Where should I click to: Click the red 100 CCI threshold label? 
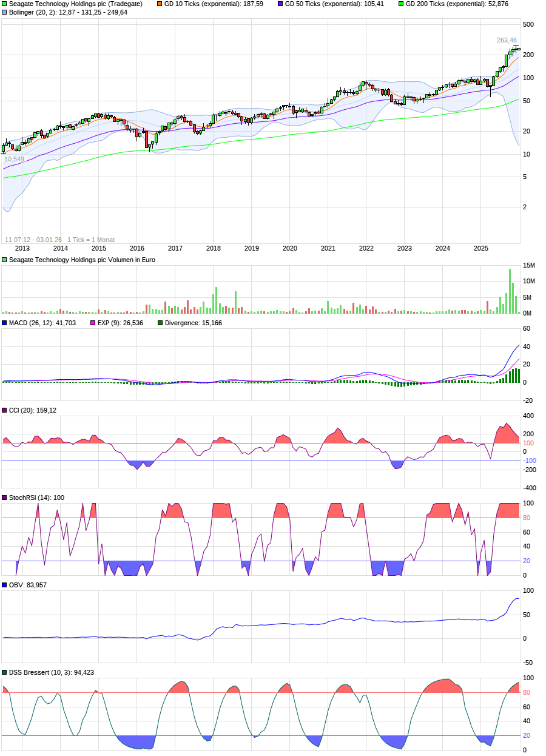point(528,443)
